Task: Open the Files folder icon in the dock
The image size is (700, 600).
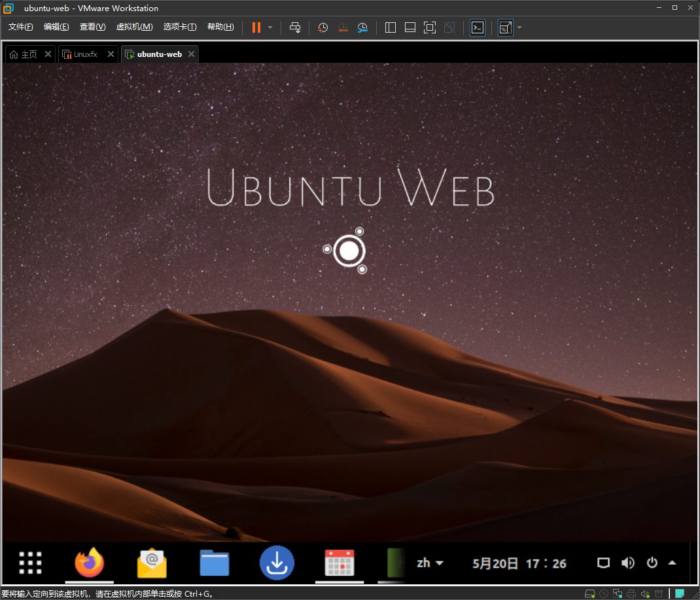Action: 215,562
